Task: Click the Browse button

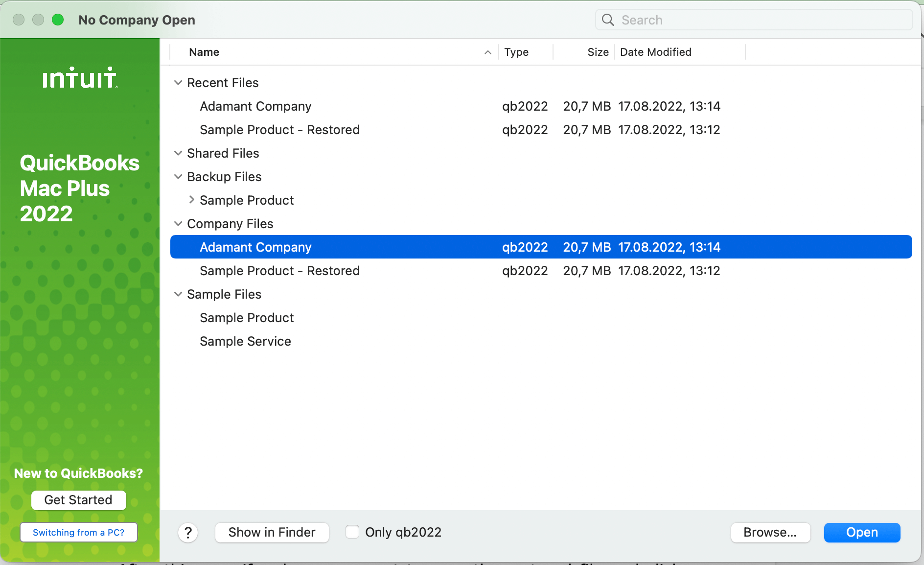Action: tap(770, 532)
